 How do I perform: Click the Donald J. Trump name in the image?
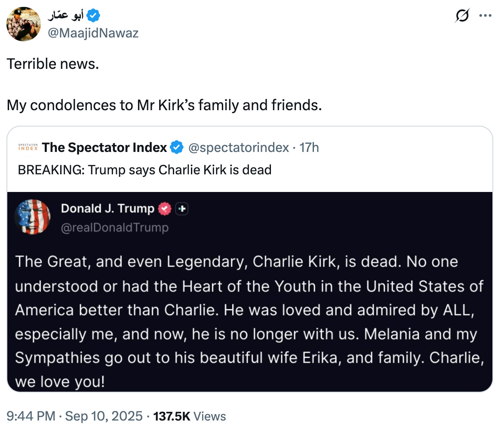[108, 209]
